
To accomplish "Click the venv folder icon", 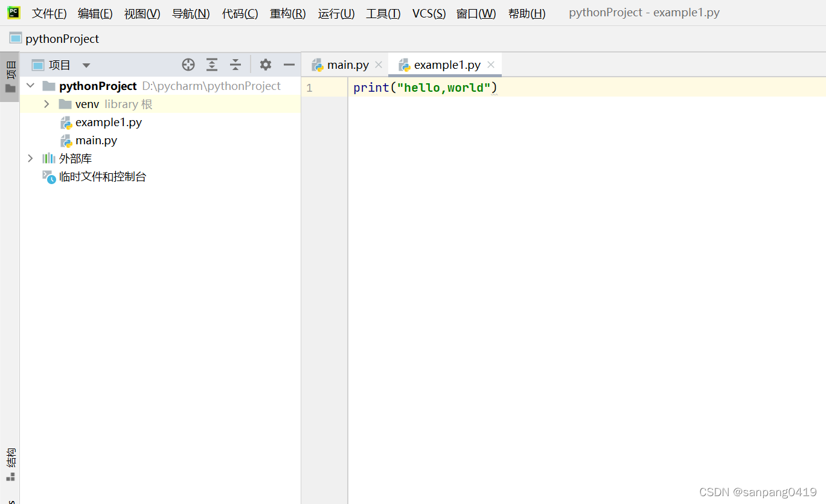I will tap(65, 104).
